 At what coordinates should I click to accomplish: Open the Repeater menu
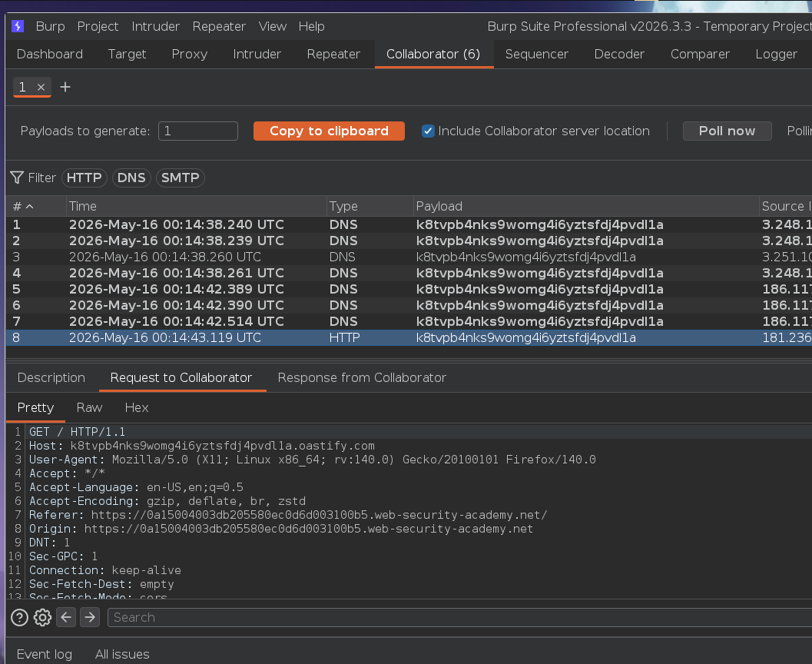tap(219, 26)
